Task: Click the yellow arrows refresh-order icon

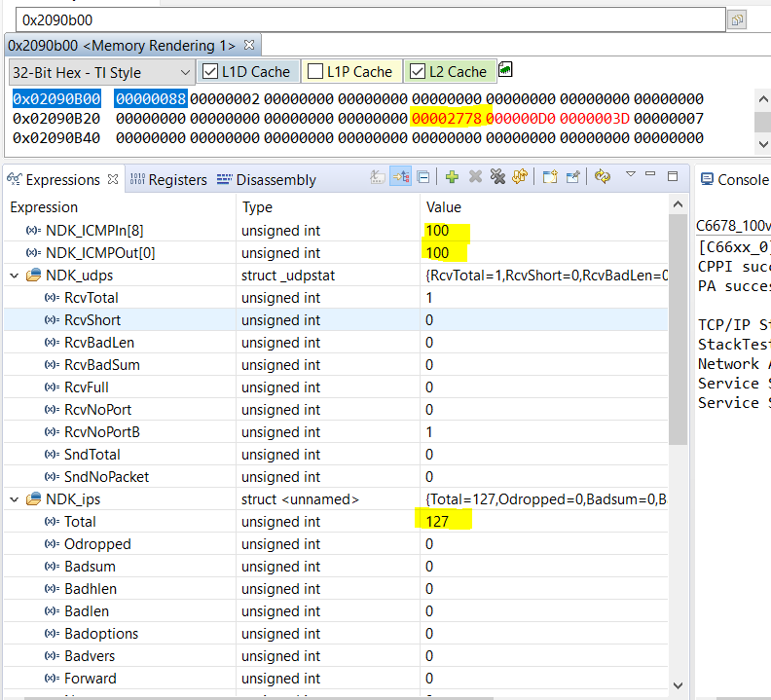Action: (x=520, y=176)
